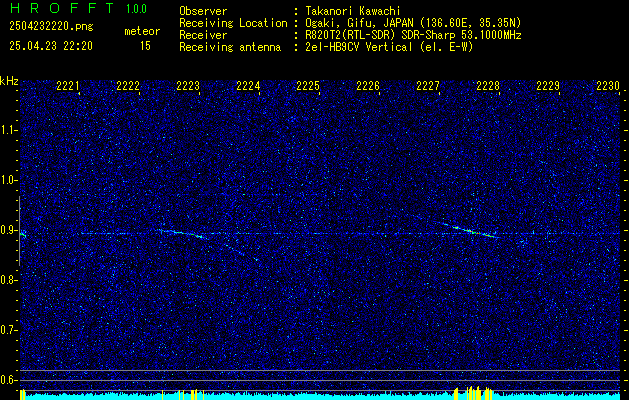Select the R820T2(RTL-SDR) SDR-Sharp receiver text
The image size is (629, 400).
click(413, 35)
